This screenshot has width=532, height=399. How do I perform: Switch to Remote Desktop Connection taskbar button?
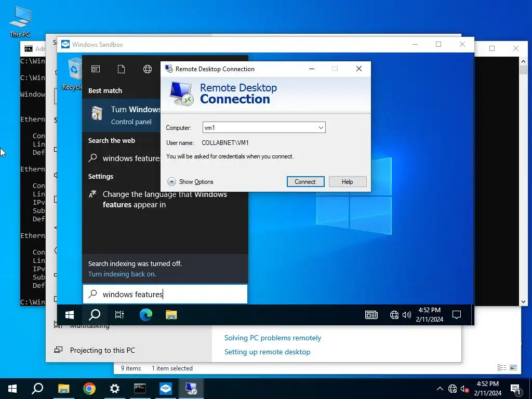coord(191,389)
